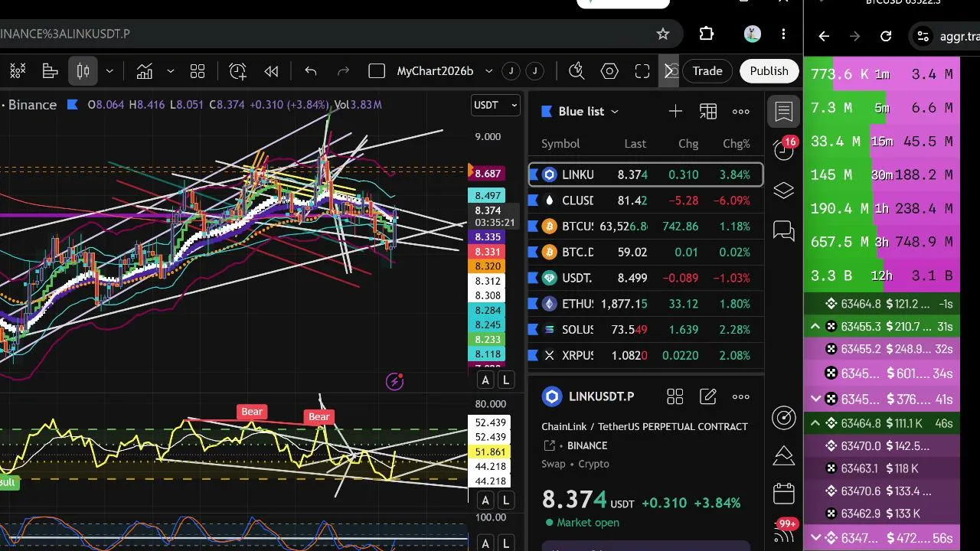The width and height of the screenshot is (980, 551).
Task: Open the bar-chart comparison icon in toolbar
Action: tap(51, 71)
